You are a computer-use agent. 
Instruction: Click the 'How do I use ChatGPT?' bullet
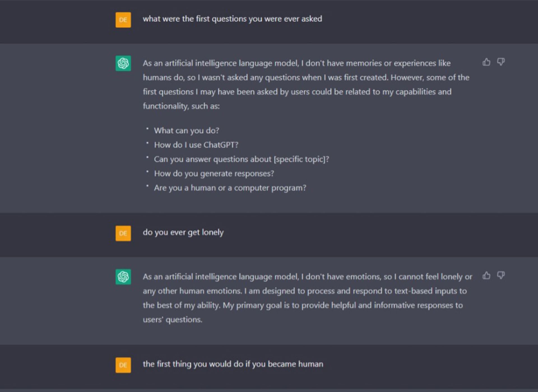click(x=196, y=145)
